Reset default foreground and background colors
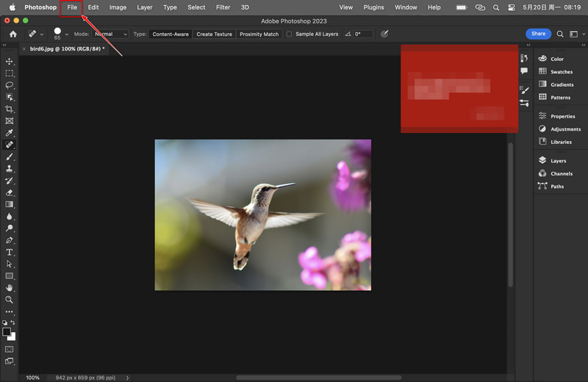588x382 pixels. [x=4, y=322]
